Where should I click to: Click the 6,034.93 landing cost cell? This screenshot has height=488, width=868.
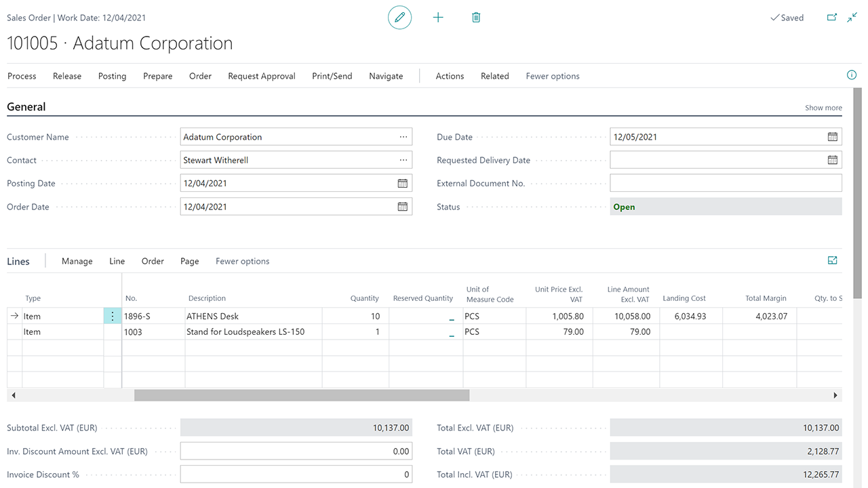[x=691, y=316]
